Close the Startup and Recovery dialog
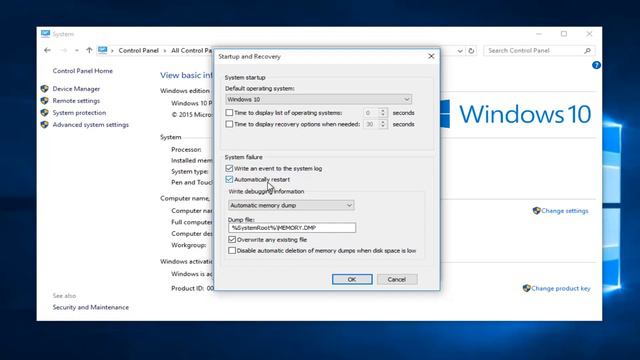Viewport: 640px width, 360px height. pos(431,56)
